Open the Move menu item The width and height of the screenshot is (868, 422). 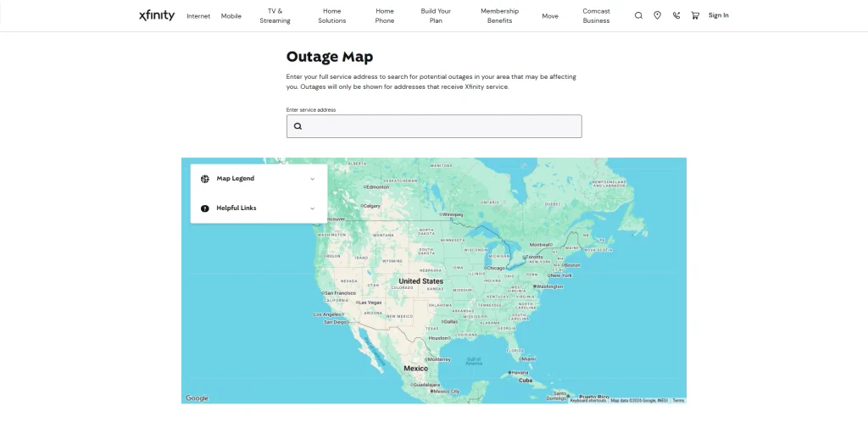pos(549,16)
